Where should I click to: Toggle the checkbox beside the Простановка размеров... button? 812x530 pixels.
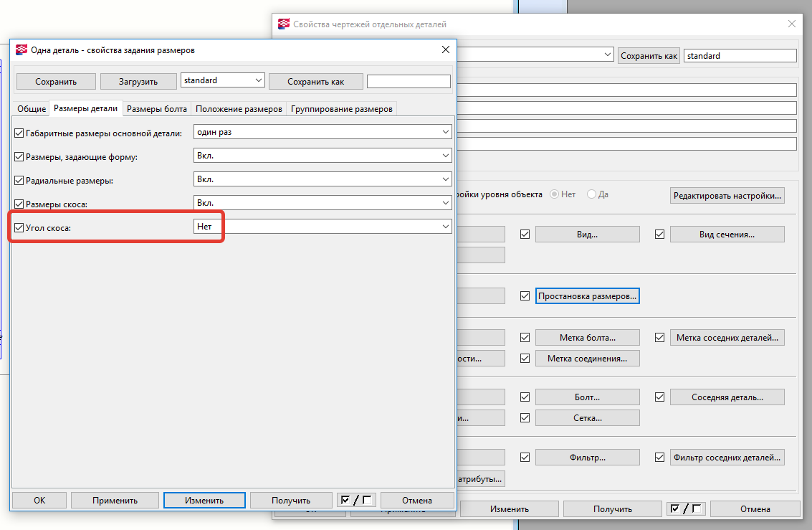pos(525,295)
